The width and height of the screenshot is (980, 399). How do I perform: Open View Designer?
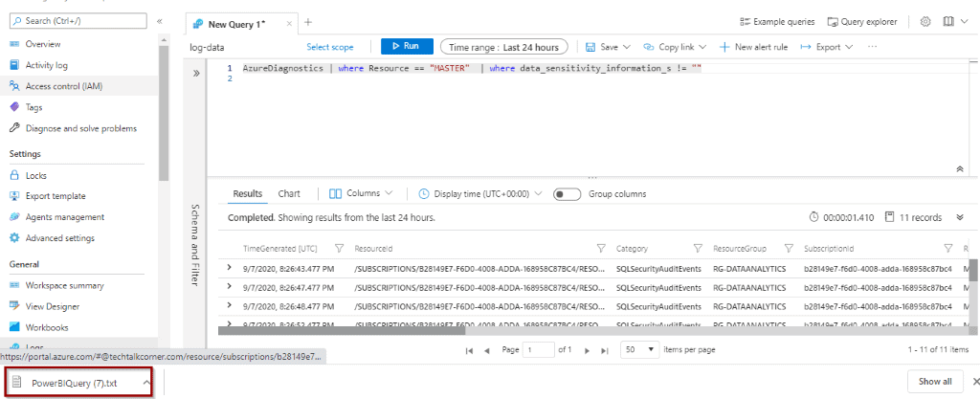coord(52,306)
